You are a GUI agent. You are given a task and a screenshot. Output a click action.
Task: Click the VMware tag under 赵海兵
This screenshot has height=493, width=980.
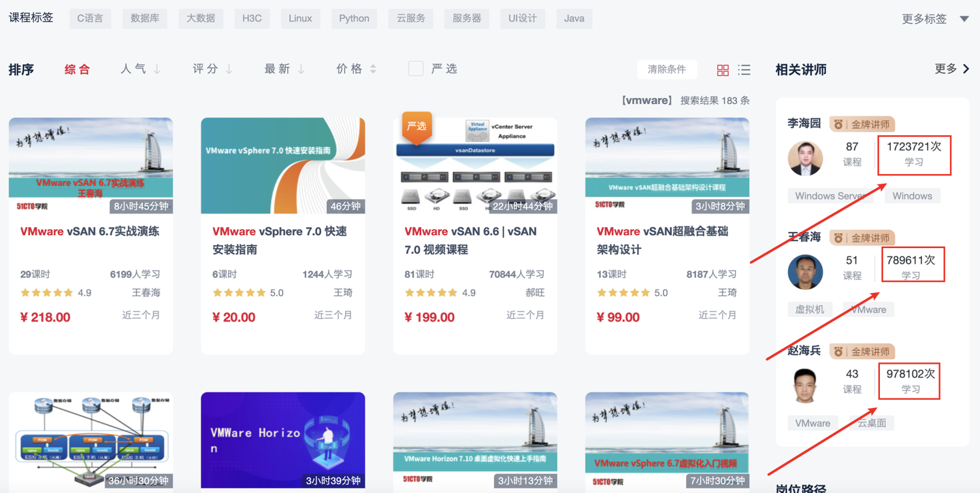click(x=813, y=423)
